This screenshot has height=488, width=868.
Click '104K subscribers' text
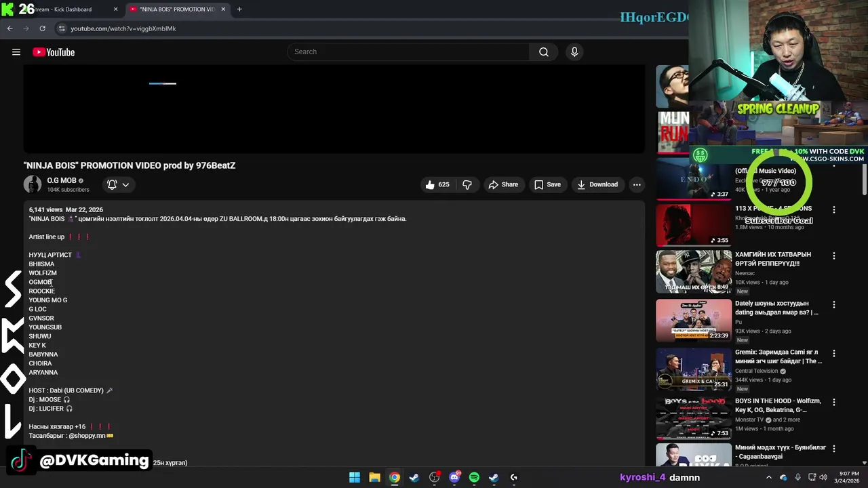tap(68, 190)
